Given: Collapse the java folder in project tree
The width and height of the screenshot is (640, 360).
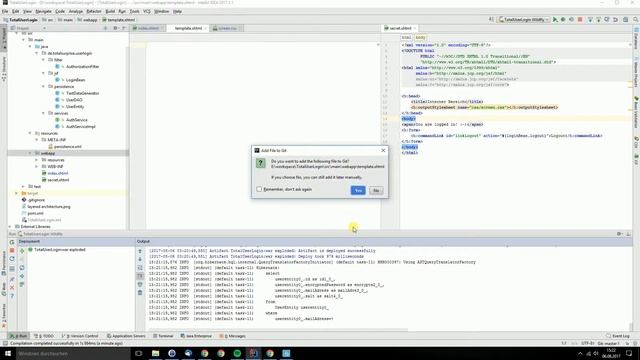Looking at the screenshot, I should coord(30,47).
